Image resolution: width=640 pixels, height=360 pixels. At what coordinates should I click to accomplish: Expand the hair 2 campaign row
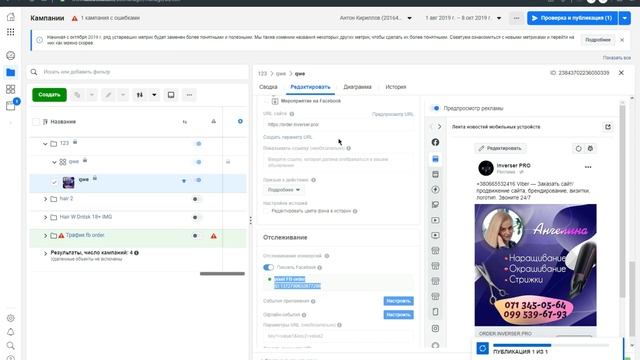(45, 199)
